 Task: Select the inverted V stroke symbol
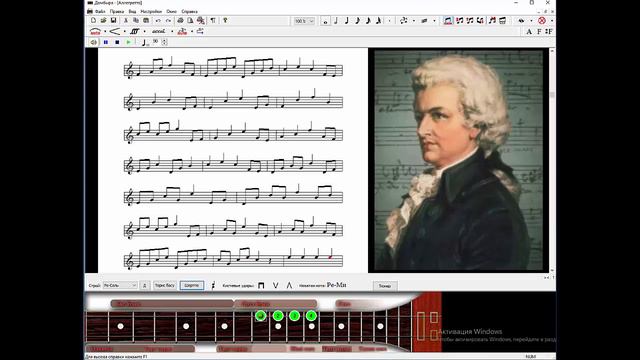tap(289, 285)
